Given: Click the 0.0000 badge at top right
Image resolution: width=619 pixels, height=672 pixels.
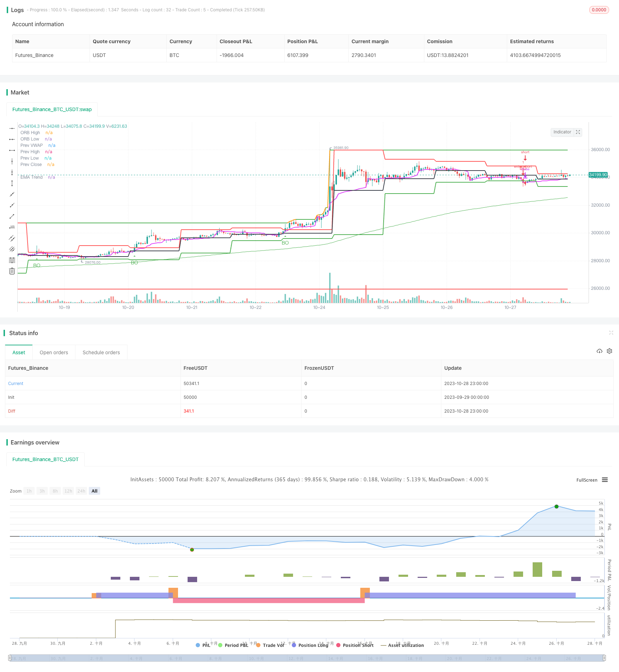Looking at the screenshot, I should pyautogui.click(x=599, y=10).
